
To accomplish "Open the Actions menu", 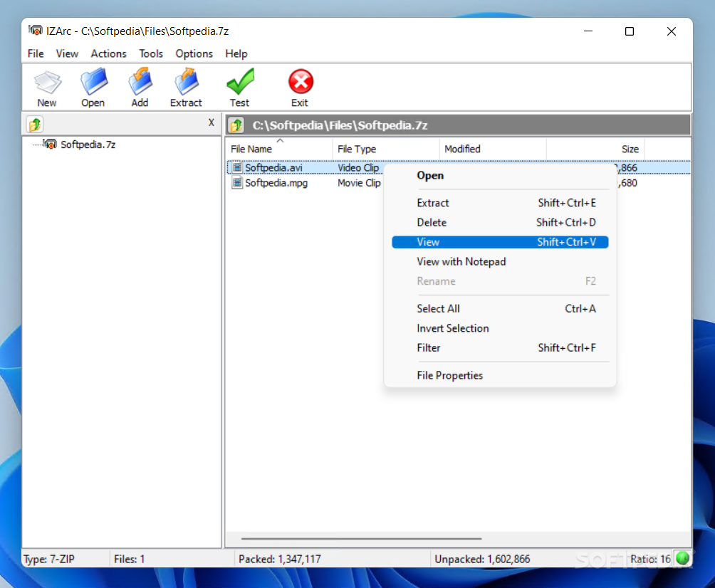I will click(108, 54).
